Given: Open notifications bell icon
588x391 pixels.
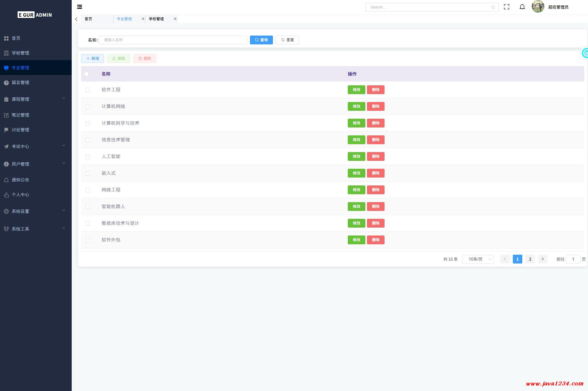Looking at the screenshot, I should (522, 7).
